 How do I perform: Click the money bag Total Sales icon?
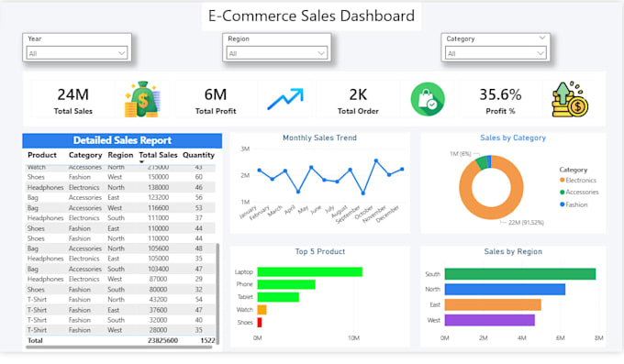(142, 99)
